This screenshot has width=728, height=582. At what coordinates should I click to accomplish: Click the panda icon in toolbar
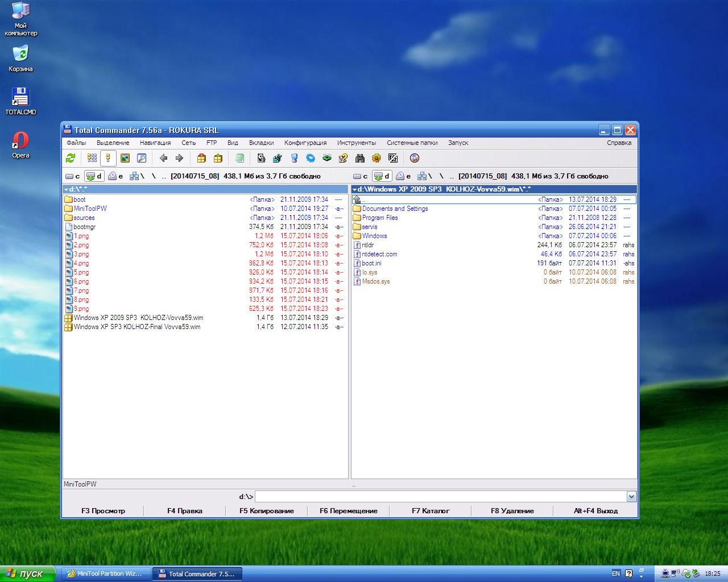pos(261,158)
